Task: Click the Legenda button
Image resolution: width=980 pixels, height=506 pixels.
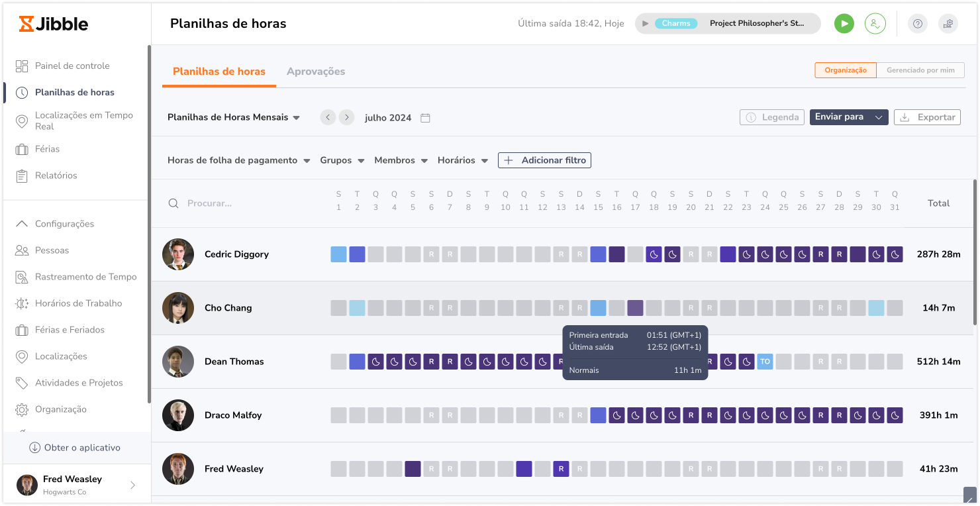Action: tap(772, 117)
